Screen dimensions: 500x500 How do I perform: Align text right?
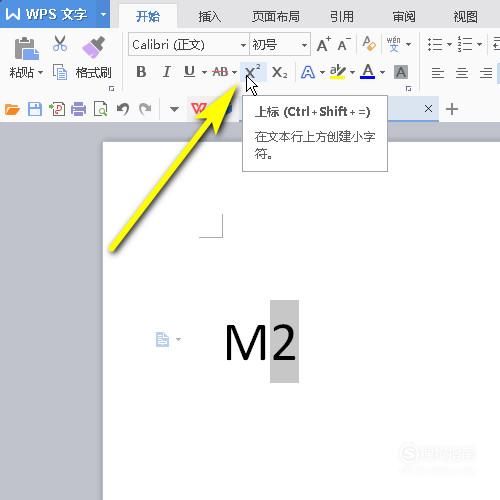(486, 72)
